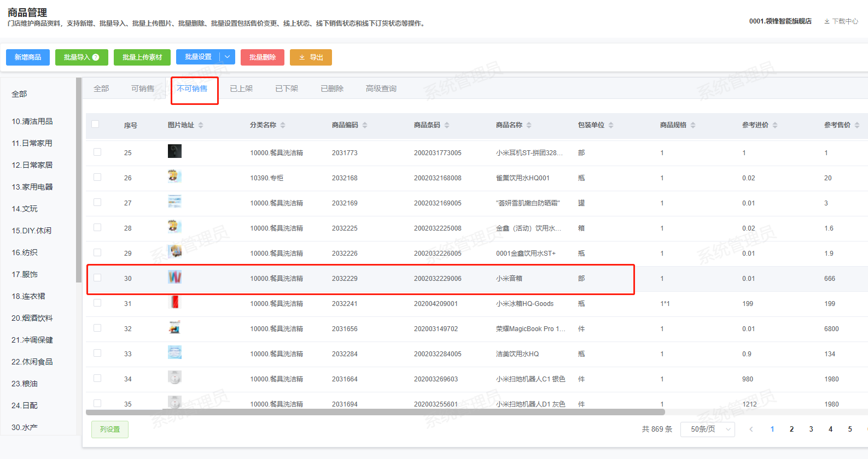Sort by 包装单位 column arrows

611,125
